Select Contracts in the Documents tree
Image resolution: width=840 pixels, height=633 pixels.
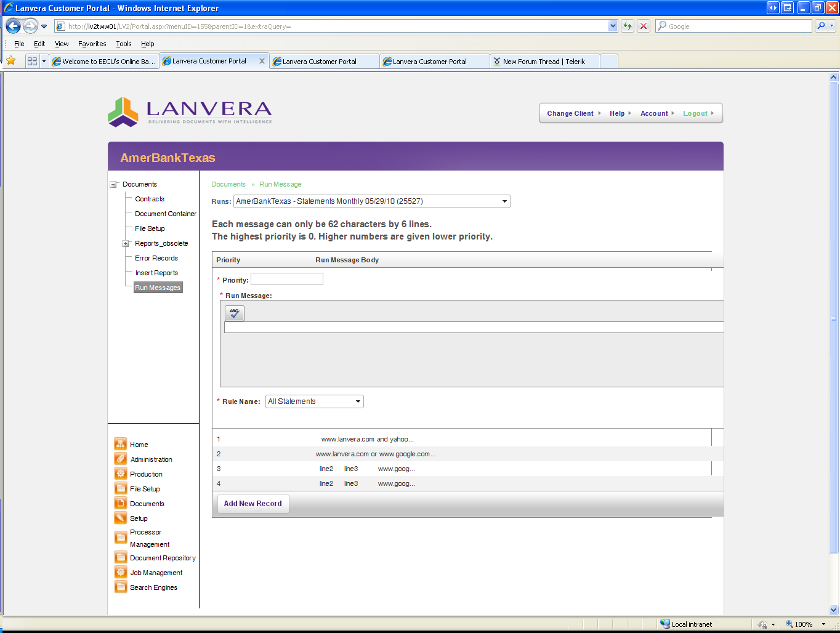[x=150, y=199]
